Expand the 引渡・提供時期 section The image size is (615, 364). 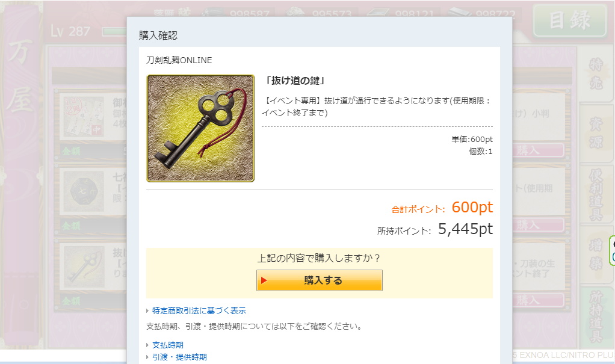click(x=179, y=357)
